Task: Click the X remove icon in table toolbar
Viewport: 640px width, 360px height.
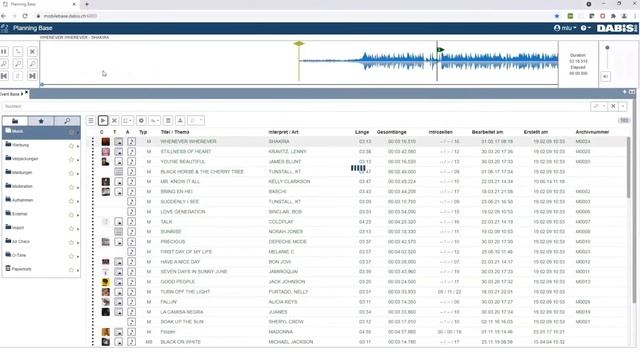Action: (x=115, y=120)
